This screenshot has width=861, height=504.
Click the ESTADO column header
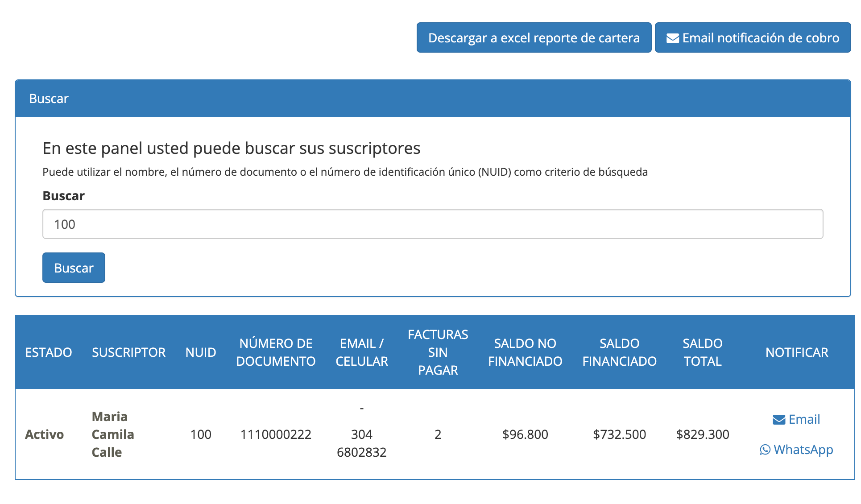(x=48, y=352)
